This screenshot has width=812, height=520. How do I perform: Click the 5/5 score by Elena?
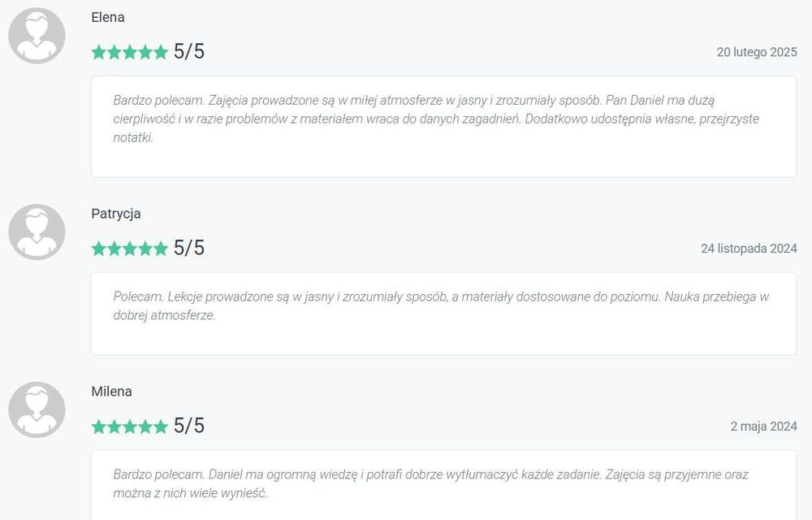coord(189,52)
